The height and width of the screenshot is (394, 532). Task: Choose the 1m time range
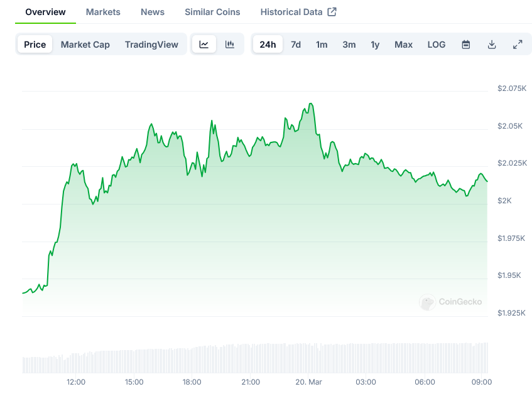322,45
